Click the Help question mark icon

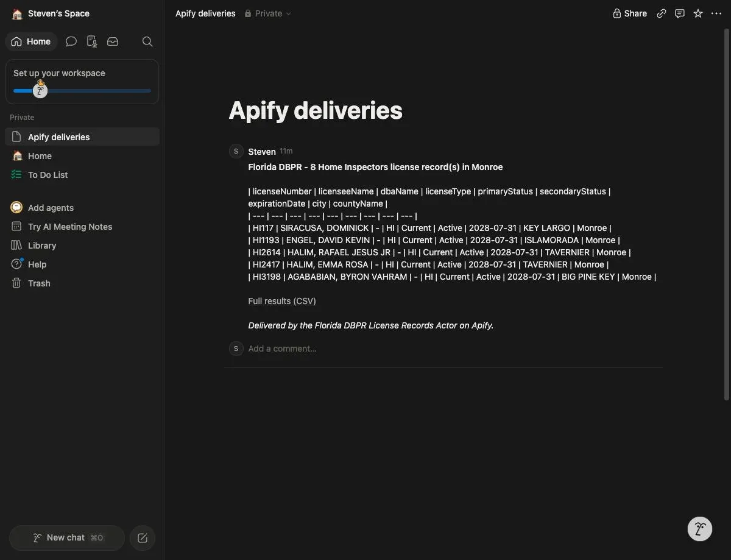pyautogui.click(x=16, y=264)
